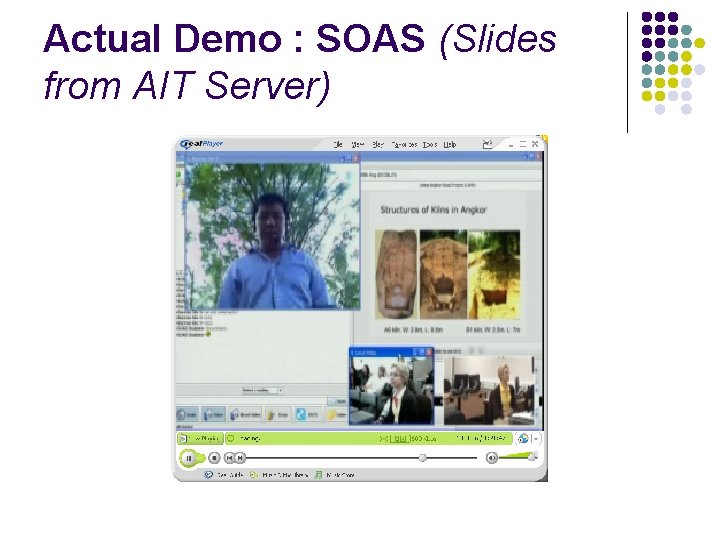Click the yellow round icon button in the recorded toolbar

pyautogui.click(x=336, y=415)
